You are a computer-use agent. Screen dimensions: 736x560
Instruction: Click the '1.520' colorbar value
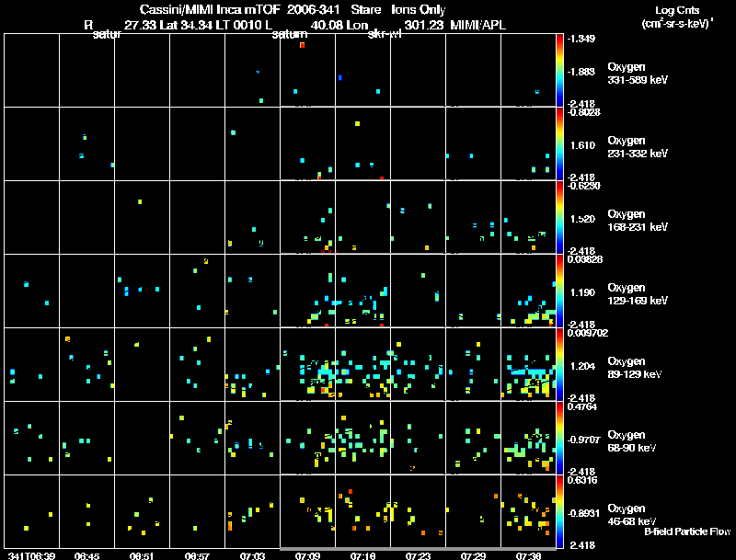coord(582,219)
